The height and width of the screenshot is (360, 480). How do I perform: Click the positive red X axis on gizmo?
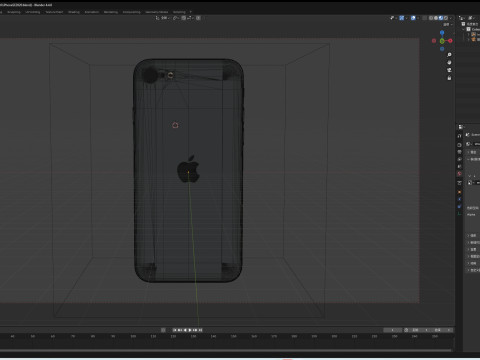(x=450, y=41)
